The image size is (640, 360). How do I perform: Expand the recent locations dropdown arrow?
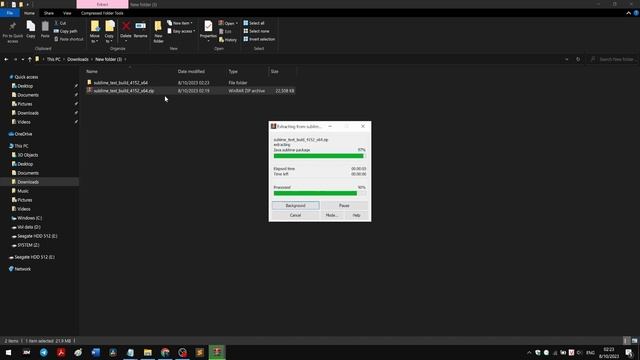click(x=22, y=60)
